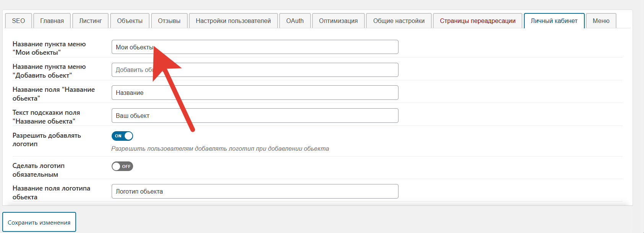Click the Ваш объект hint text field
The image size is (644, 233).
pyautogui.click(x=268, y=116)
